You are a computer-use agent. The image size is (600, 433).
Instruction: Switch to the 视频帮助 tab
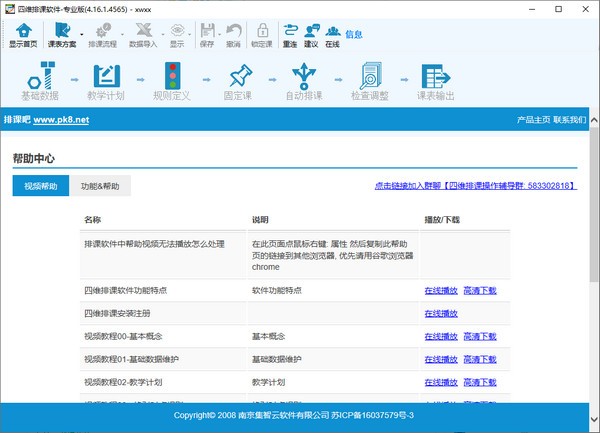41,186
